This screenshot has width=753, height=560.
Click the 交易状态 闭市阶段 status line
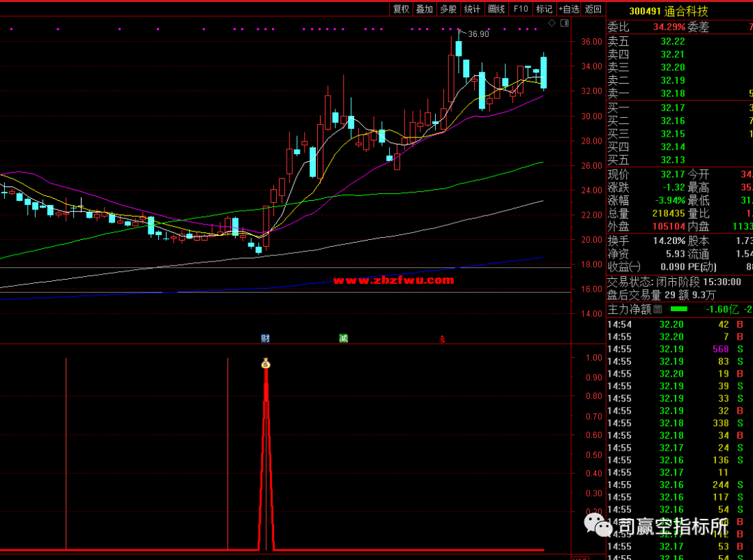(x=674, y=282)
